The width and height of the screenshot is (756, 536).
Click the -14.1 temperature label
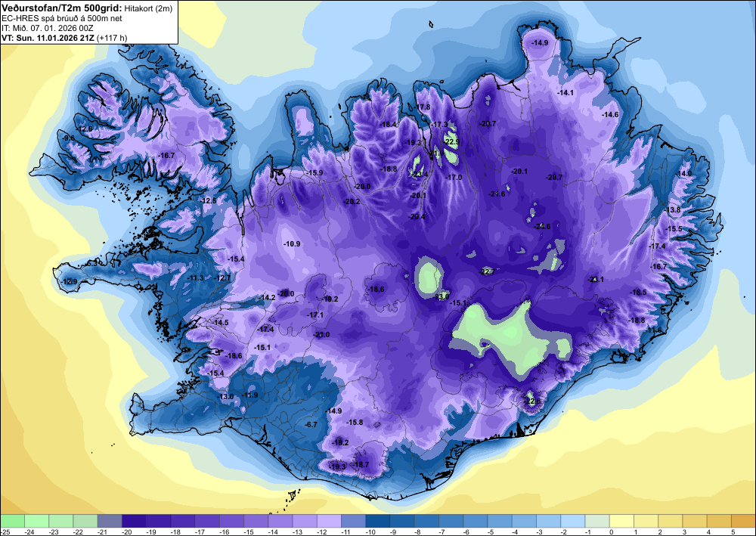point(565,92)
